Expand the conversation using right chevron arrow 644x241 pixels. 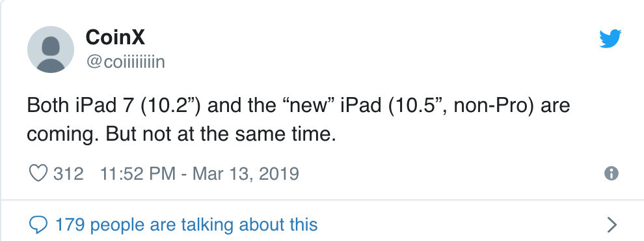612,225
